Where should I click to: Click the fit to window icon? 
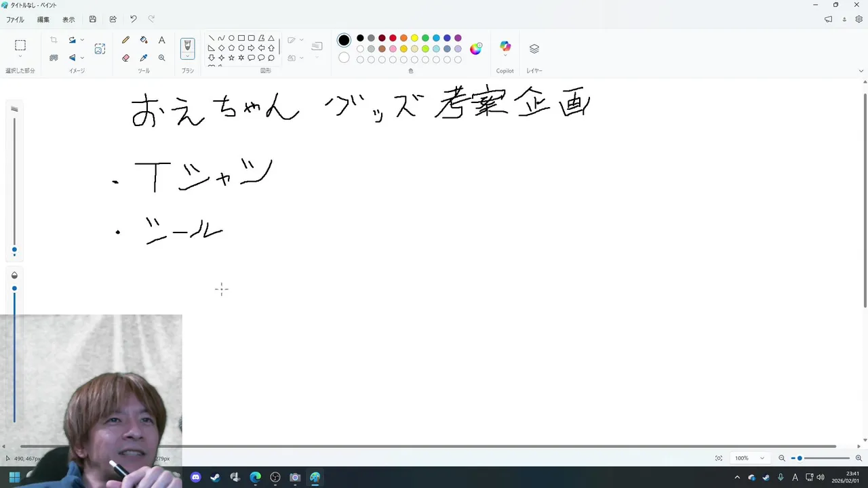point(719,458)
